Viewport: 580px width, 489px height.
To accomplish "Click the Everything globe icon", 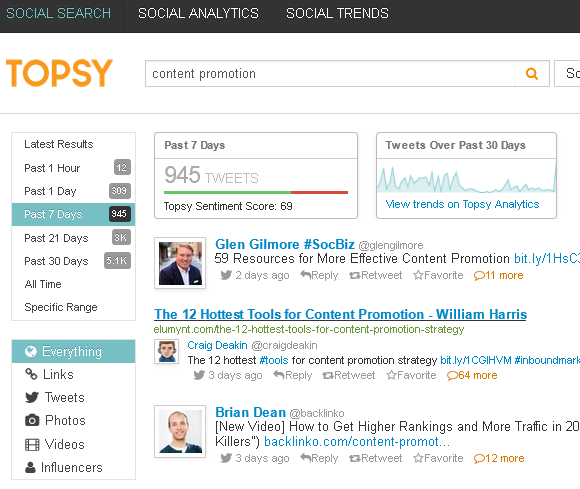I will tap(31, 351).
